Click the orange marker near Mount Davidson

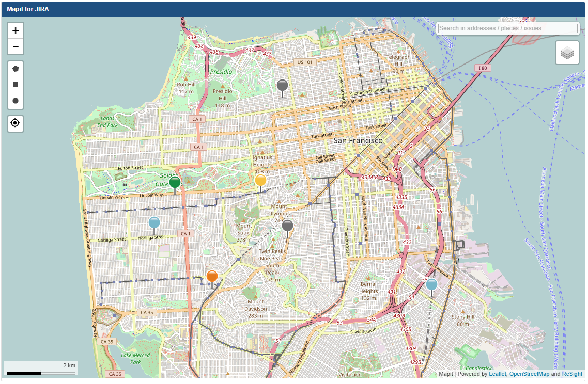212,276
